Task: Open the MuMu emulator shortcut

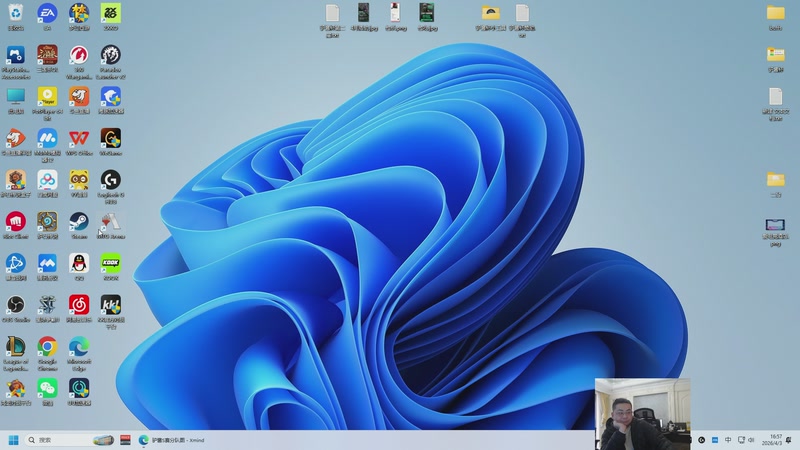Action: [47, 138]
